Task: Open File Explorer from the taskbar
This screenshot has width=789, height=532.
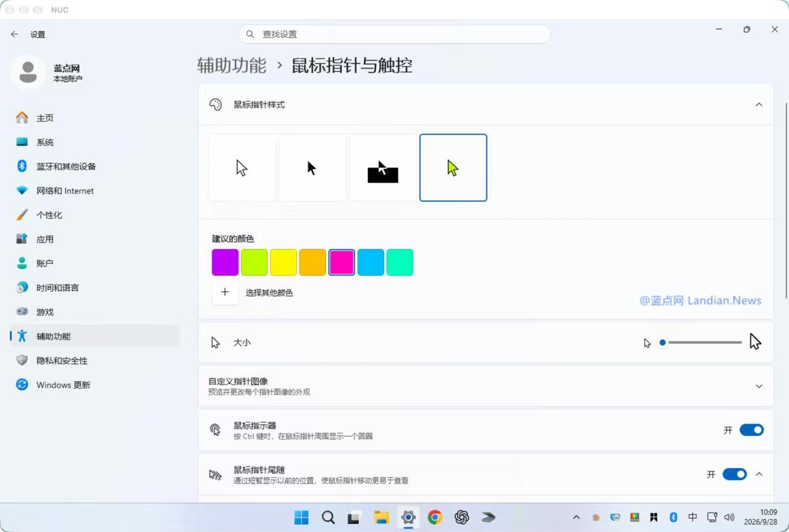Action: pos(382,517)
